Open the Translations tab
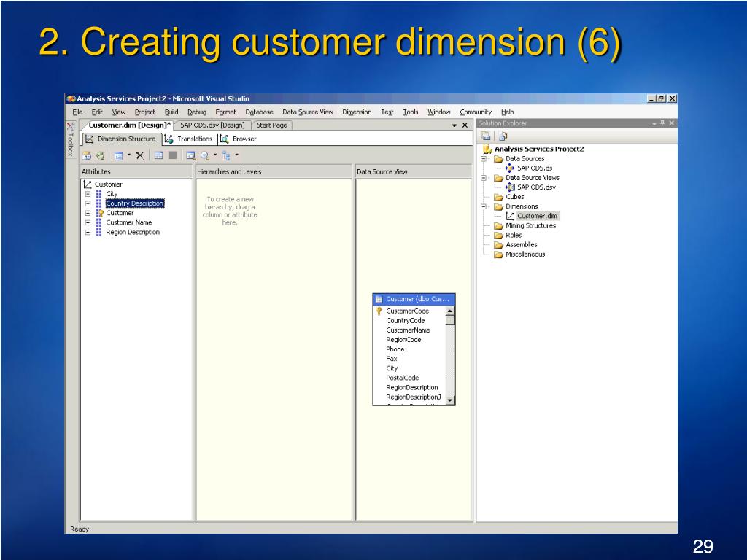The height and width of the screenshot is (560, 747). (189, 139)
